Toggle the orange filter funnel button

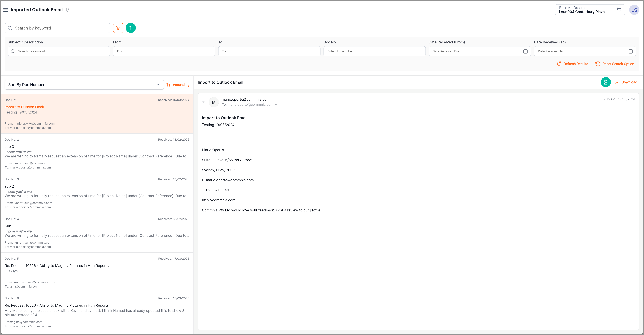(x=118, y=28)
